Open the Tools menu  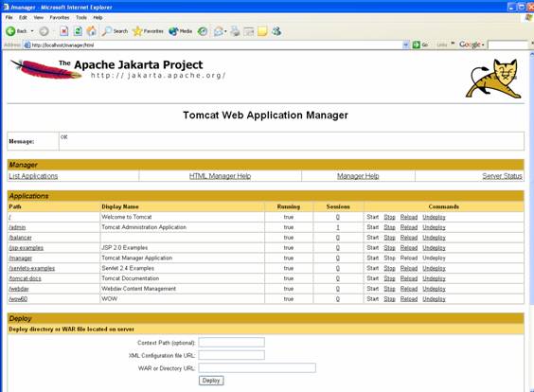click(x=81, y=17)
